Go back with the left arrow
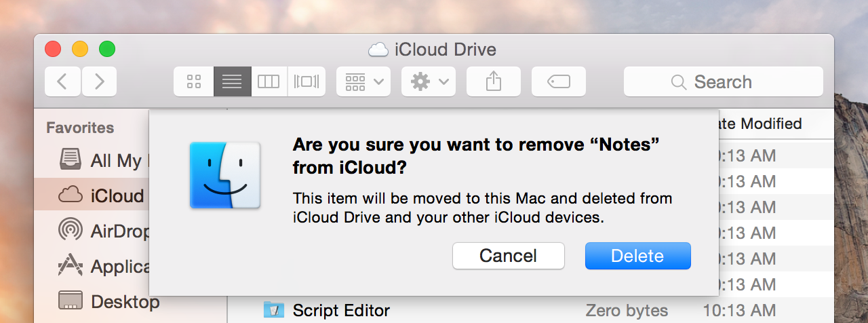Screen dimensions: 868x323 (x=62, y=81)
